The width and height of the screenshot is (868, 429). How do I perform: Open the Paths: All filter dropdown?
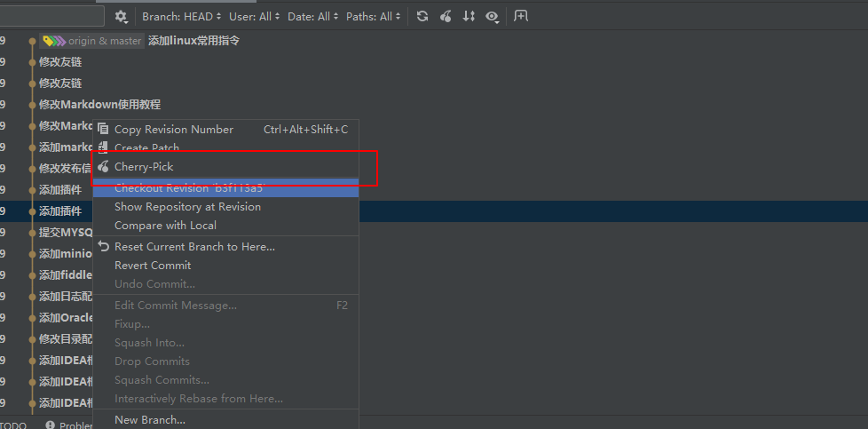coord(373,17)
